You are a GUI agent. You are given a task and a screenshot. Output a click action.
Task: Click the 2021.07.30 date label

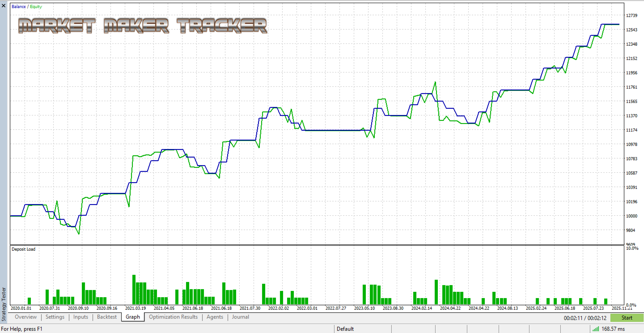tap(250, 308)
